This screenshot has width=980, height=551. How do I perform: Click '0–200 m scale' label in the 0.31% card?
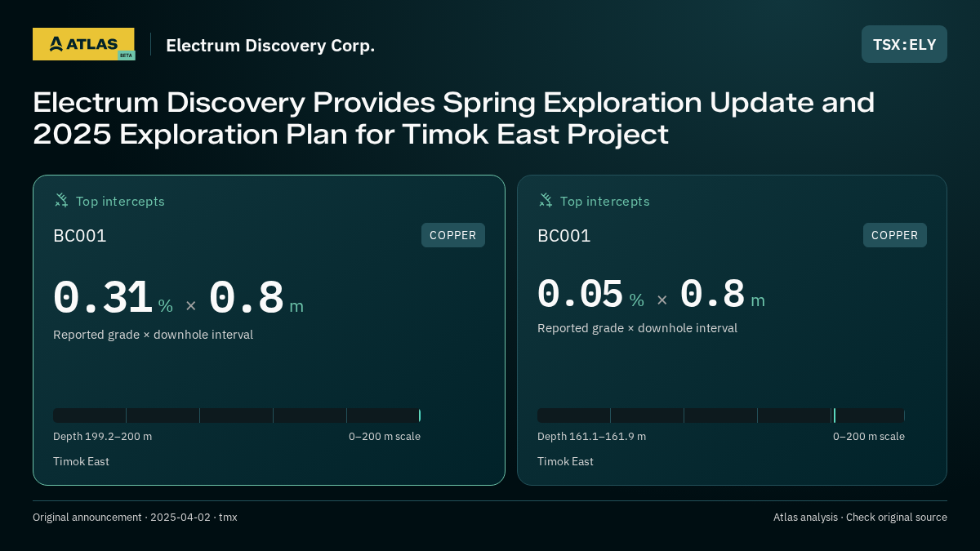point(385,437)
